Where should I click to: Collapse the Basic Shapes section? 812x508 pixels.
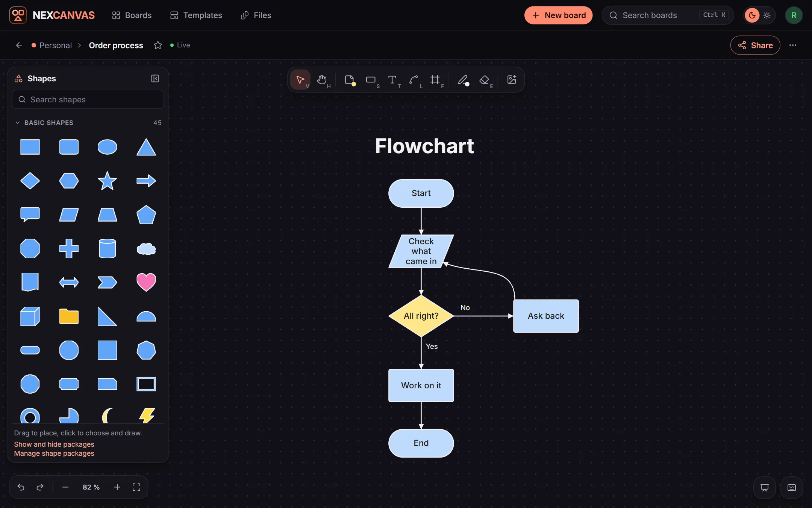pyautogui.click(x=18, y=123)
